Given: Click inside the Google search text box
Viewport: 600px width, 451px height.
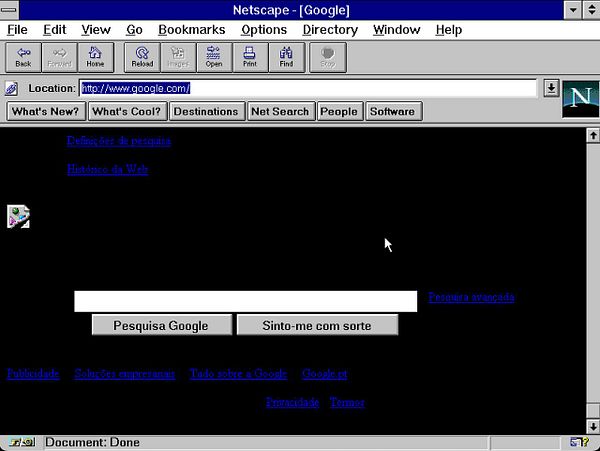Looking at the screenshot, I should pos(245,301).
